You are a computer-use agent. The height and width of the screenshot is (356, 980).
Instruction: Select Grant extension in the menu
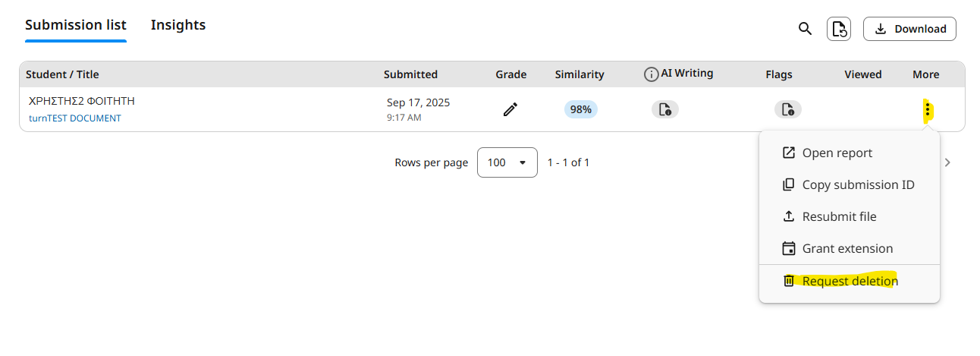click(x=847, y=248)
